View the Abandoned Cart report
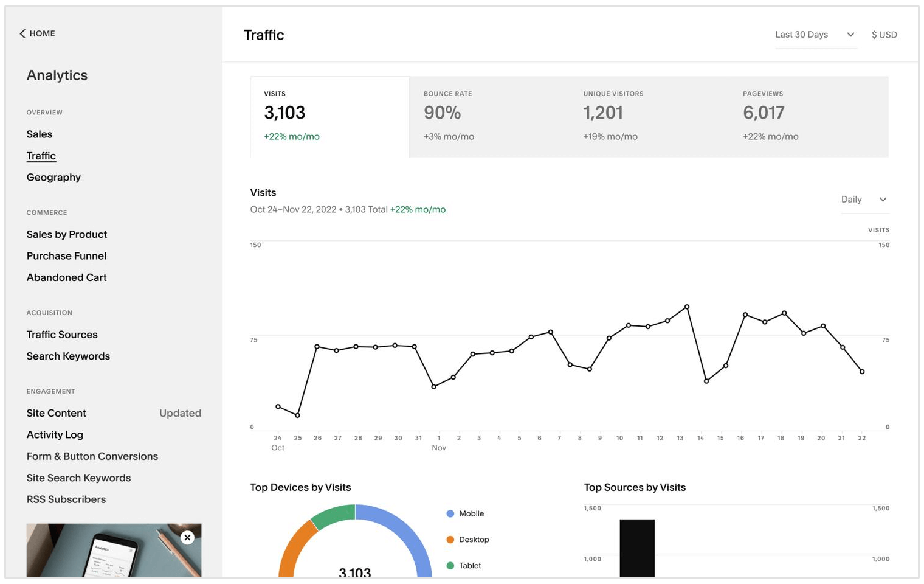 tap(66, 277)
